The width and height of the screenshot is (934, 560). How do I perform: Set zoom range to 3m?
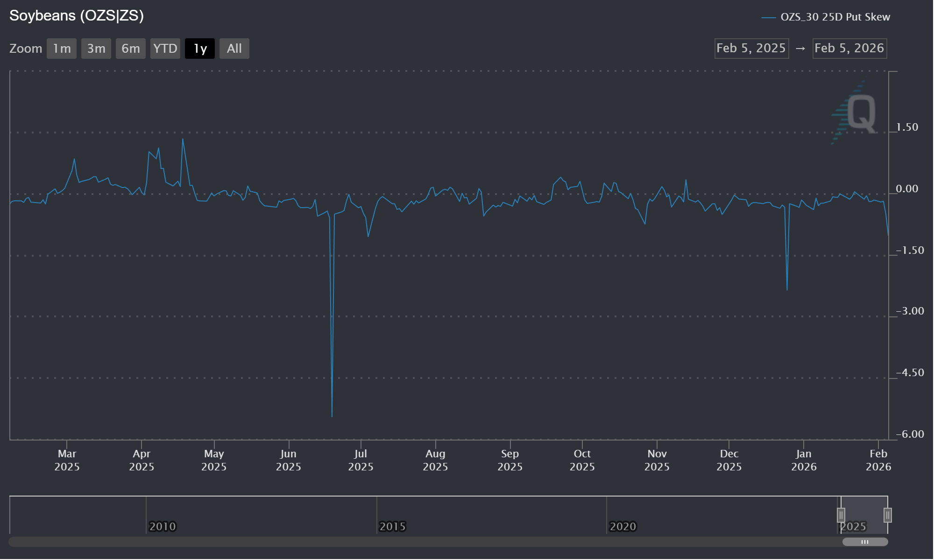96,49
